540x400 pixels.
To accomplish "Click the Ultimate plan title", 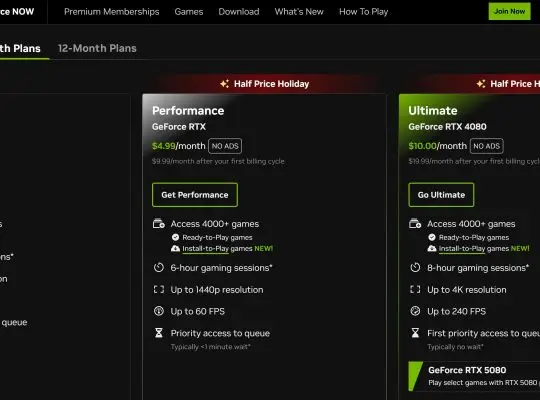I will point(433,111).
